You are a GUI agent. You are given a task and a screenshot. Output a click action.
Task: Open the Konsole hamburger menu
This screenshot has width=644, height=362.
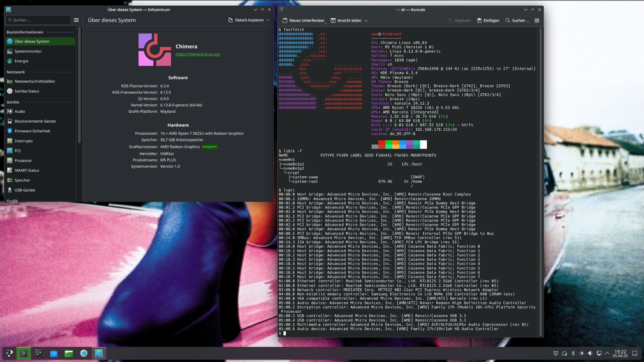click(537, 20)
